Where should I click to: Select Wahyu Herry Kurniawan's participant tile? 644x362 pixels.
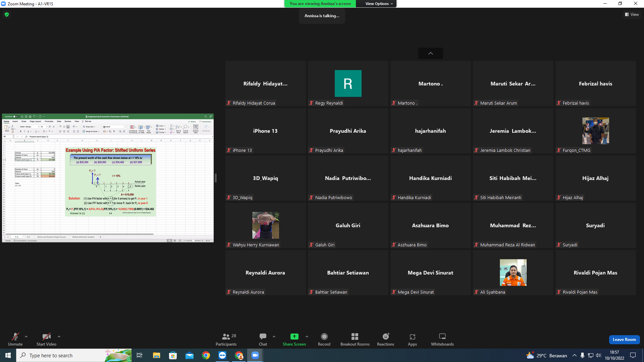pyautogui.click(x=266, y=225)
